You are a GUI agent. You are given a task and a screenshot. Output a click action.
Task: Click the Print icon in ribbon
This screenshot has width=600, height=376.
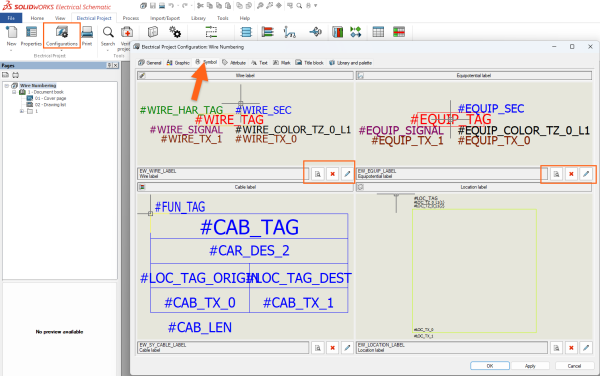click(87, 33)
